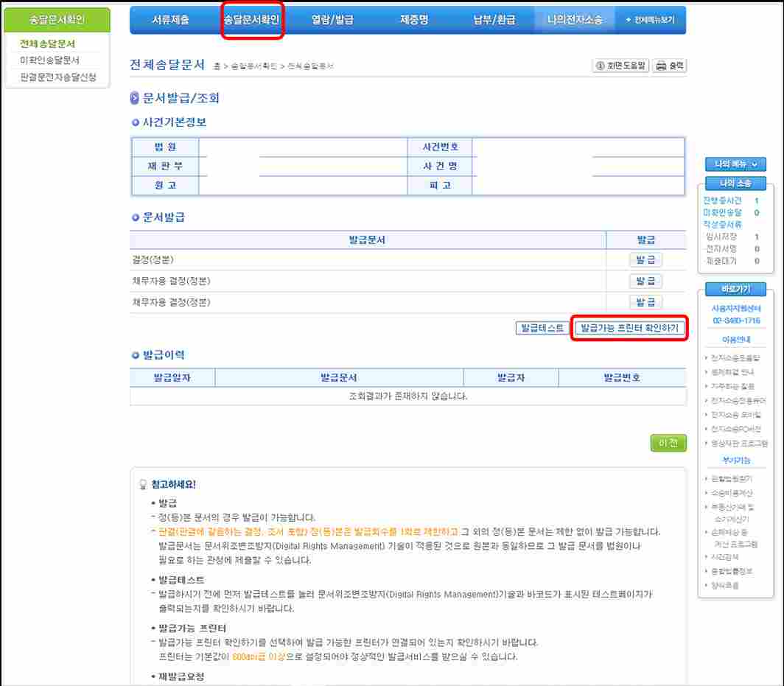This screenshot has height=686, width=784.
Task: Click the blue arrow icon beside 문서발급/조회
Action: [135, 99]
